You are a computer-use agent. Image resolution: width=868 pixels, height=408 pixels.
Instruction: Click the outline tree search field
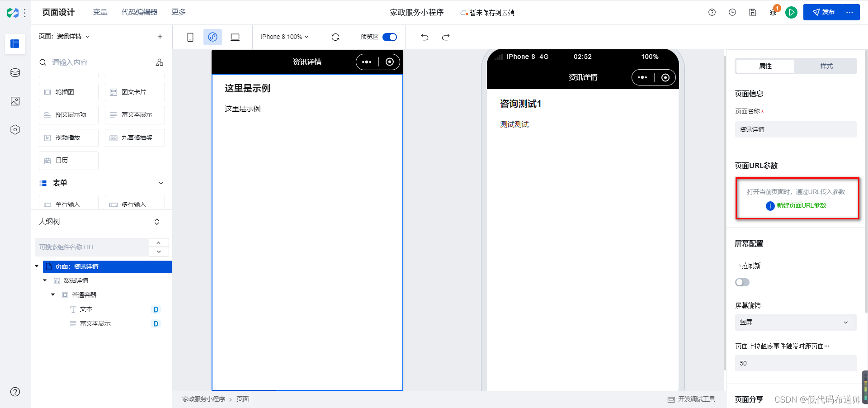[x=92, y=247]
